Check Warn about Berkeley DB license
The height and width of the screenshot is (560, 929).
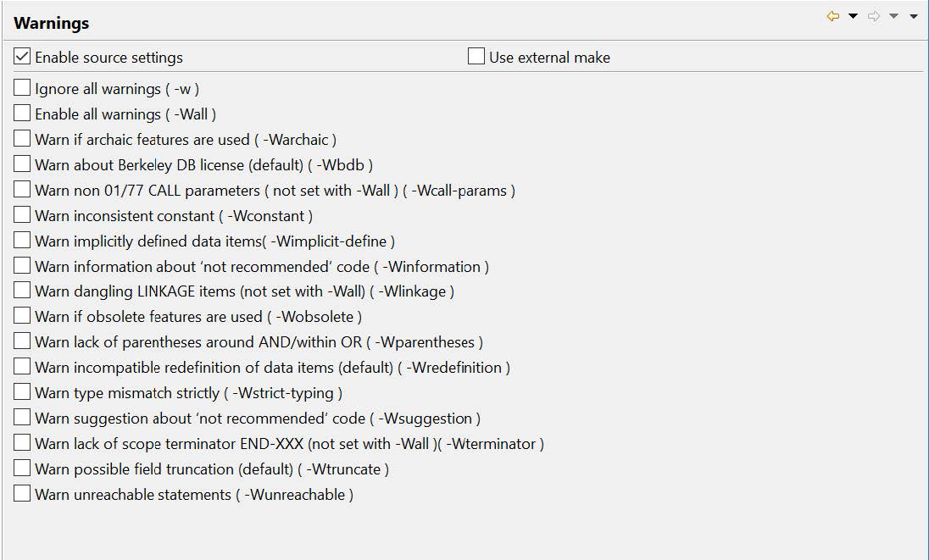23,164
